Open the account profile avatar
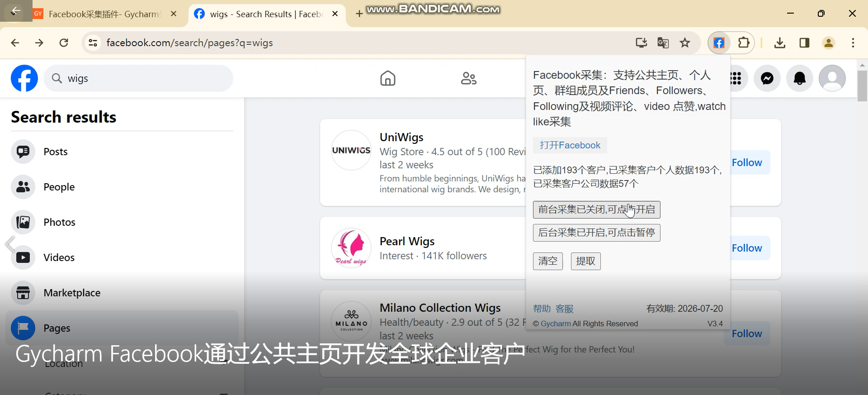Viewport: 868px width, 395px height. [832, 78]
